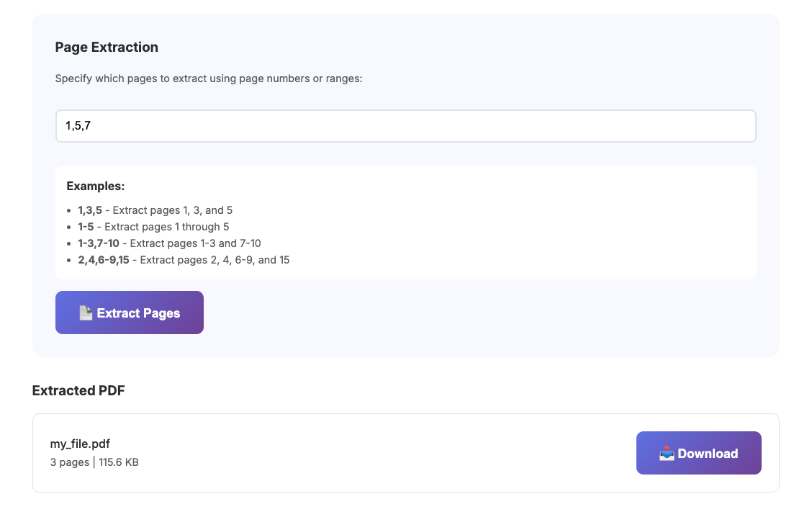Select the my_file.pdf file name text

tap(80, 444)
